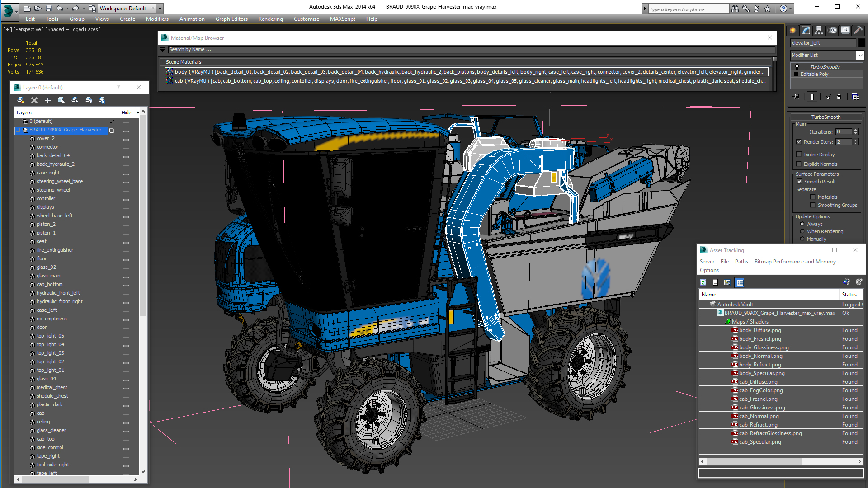Enable Explicit Normals checkbox

799,164
